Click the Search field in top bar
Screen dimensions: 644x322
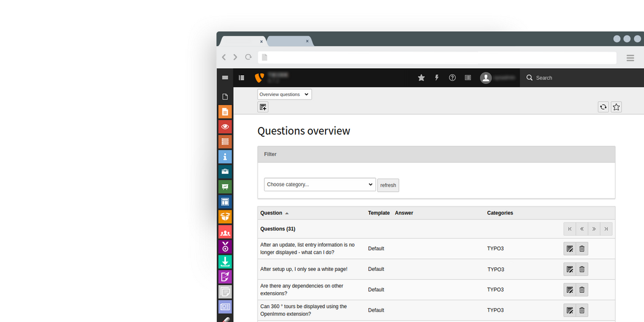click(x=583, y=78)
